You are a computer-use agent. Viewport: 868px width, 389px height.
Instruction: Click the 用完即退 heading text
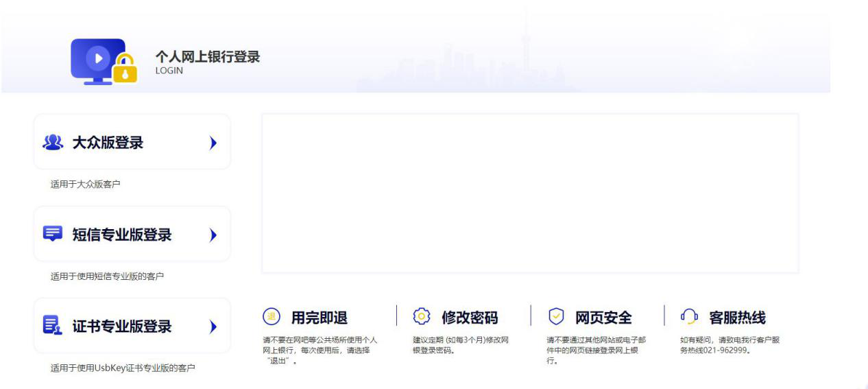tap(320, 318)
